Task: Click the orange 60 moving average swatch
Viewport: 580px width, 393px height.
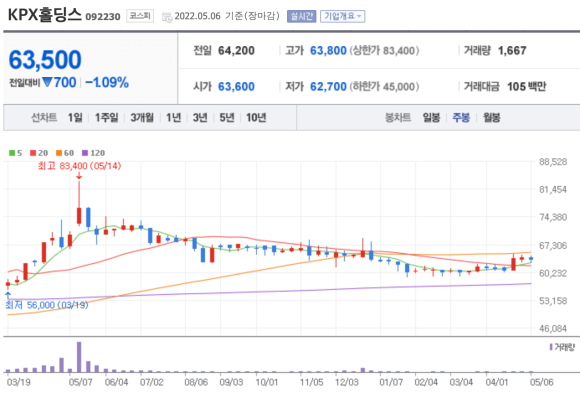Action: point(59,153)
